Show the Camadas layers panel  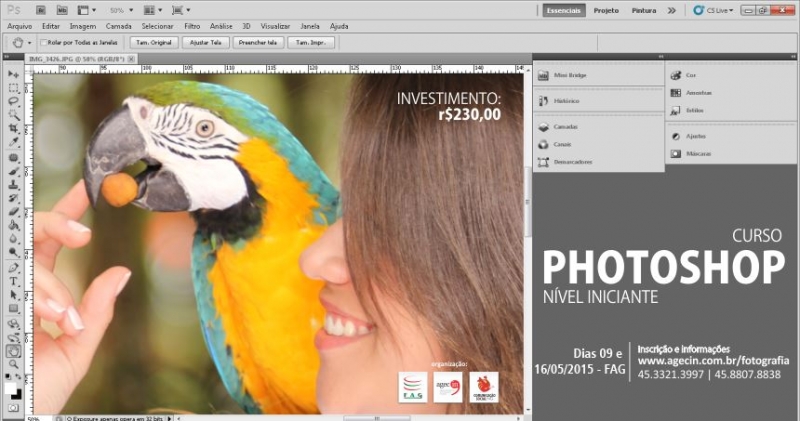point(564,128)
